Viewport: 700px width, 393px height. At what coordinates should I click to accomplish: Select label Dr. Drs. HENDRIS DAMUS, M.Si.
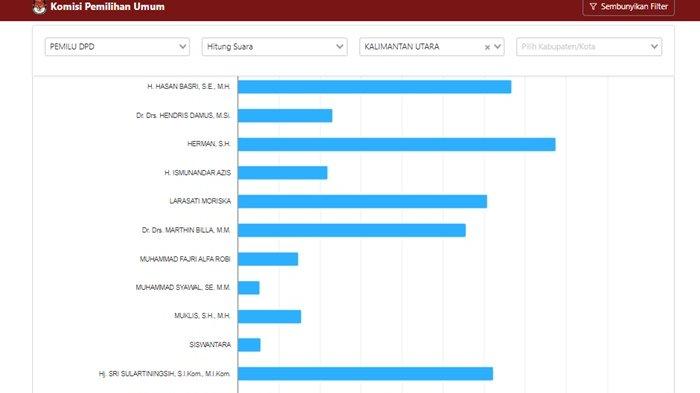click(x=183, y=115)
